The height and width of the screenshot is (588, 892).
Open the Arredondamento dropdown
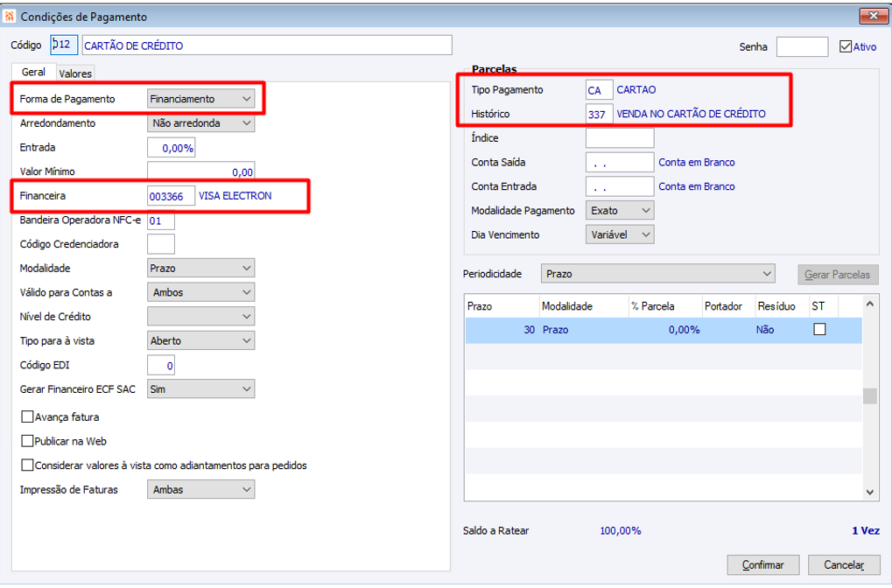(200, 122)
